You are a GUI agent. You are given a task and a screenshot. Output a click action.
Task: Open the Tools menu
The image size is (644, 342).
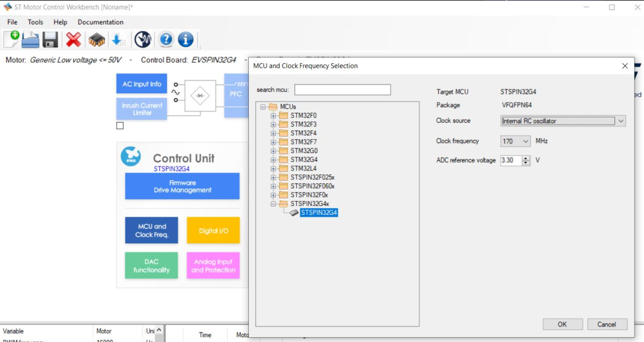35,22
